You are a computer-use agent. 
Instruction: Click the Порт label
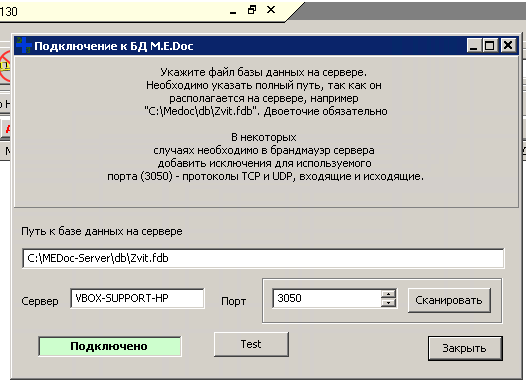[233, 301]
